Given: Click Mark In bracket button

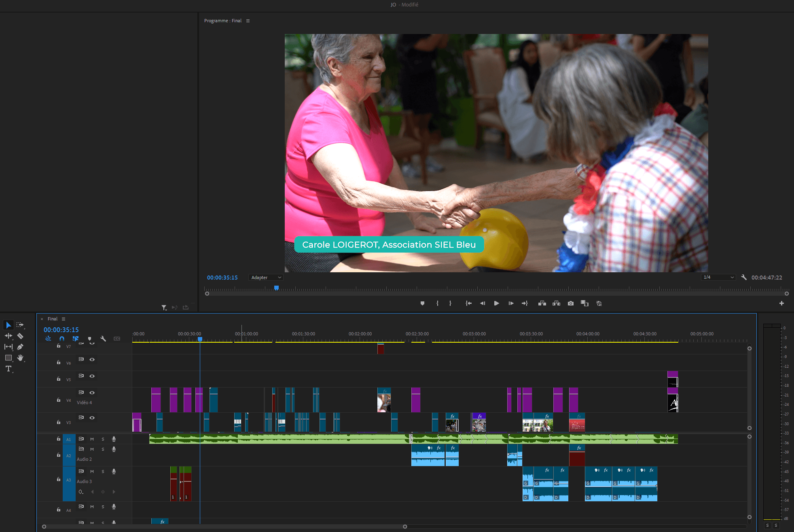Looking at the screenshot, I should click(x=437, y=303).
